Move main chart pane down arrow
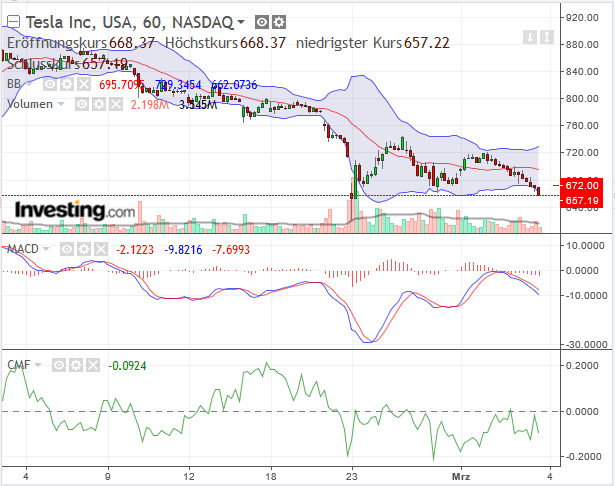 click(530, 37)
